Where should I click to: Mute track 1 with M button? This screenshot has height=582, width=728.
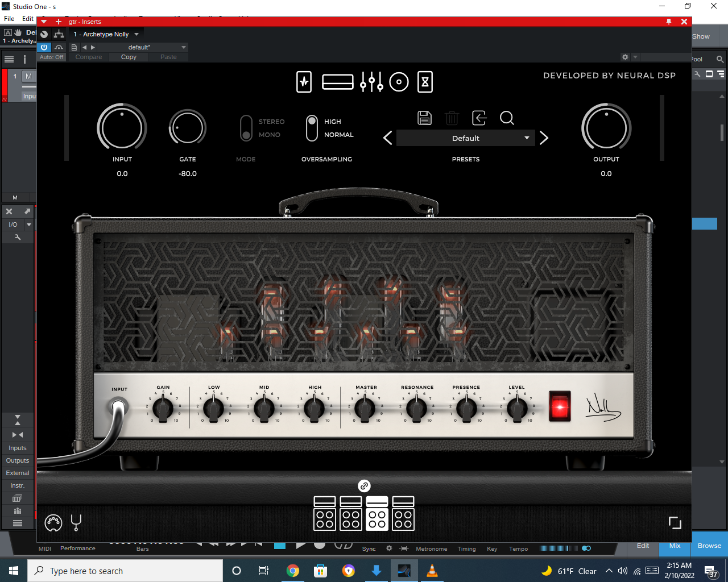(28, 76)
